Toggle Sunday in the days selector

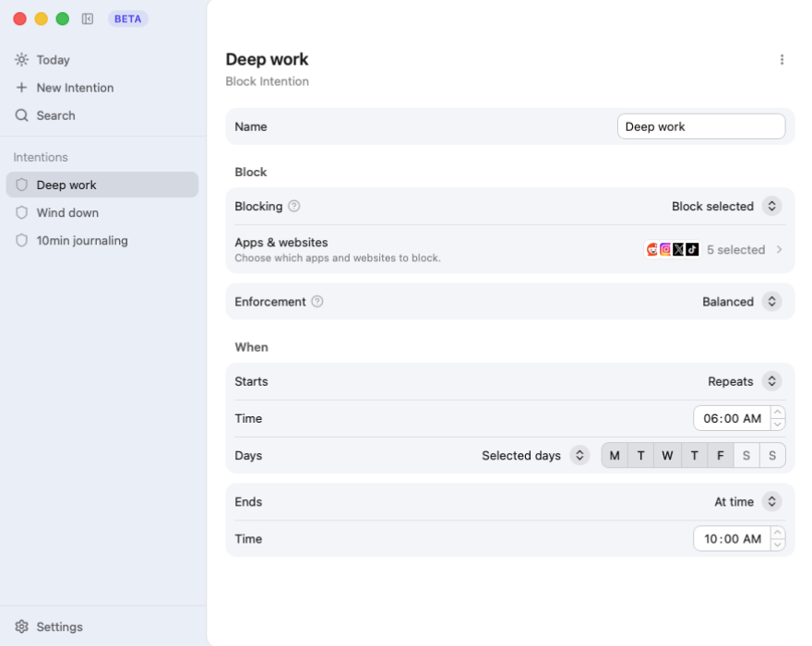(x=772, y=456)
